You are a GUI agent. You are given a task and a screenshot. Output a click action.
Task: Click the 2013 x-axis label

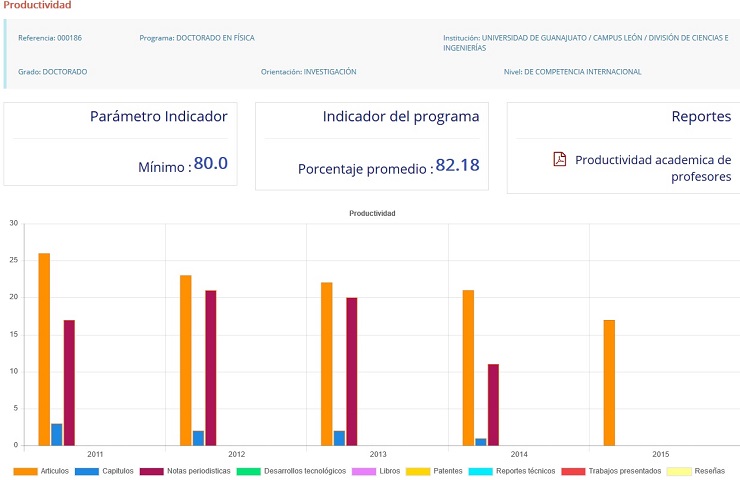click(x=378, y=454)
